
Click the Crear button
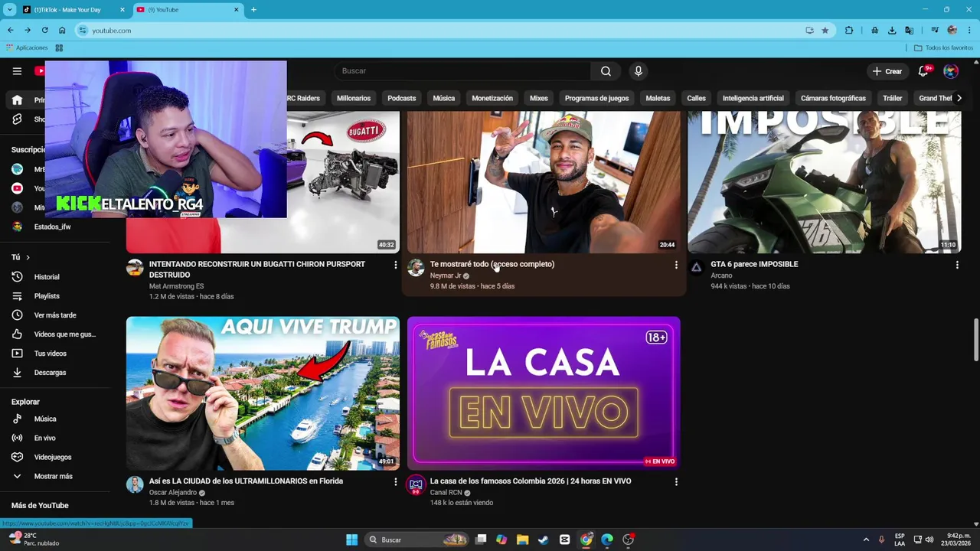coord(887,71)
